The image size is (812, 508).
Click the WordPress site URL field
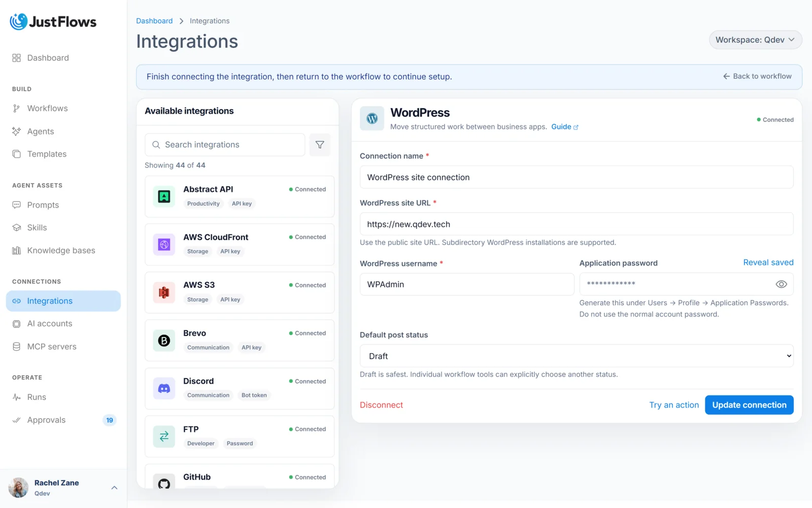(577, 224)
